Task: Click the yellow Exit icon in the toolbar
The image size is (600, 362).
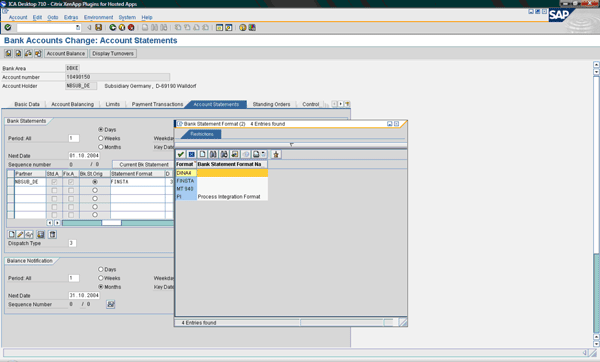Action: [x=122, y=28]
